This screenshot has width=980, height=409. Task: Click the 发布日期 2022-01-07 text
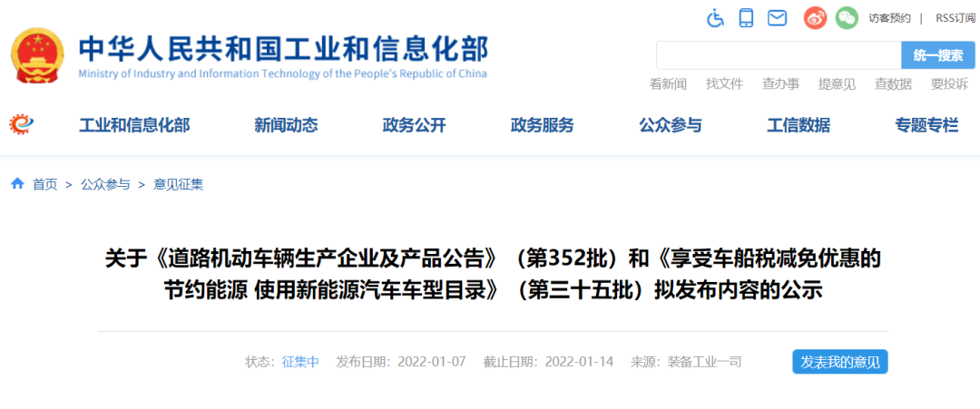pyautogui.click(x=401, y=362)
